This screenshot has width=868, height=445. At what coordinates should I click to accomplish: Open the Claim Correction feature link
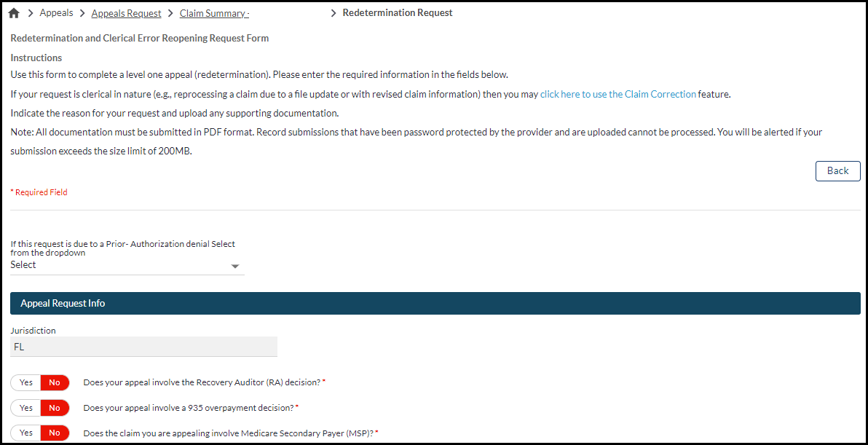[618, 94]
